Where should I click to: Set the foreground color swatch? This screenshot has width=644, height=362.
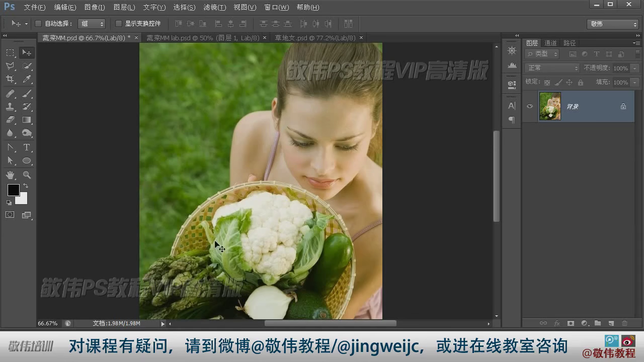tap(13, 189)
